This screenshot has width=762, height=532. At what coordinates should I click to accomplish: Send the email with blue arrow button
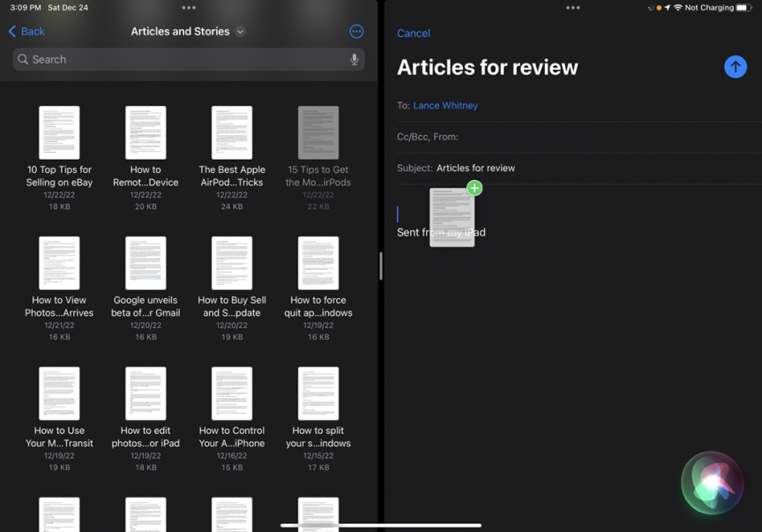[735, 67]
